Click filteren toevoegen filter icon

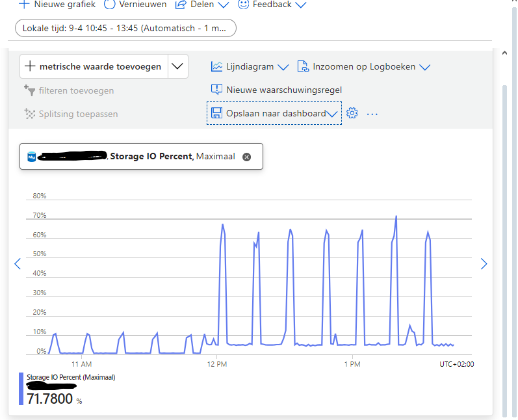(x=29, y=90)
